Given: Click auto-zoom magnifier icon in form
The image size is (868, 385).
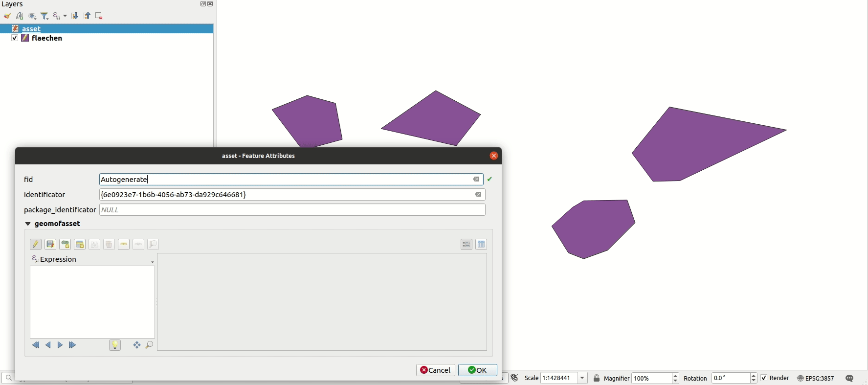Looking at the screenshot, I should click(150, 345).
